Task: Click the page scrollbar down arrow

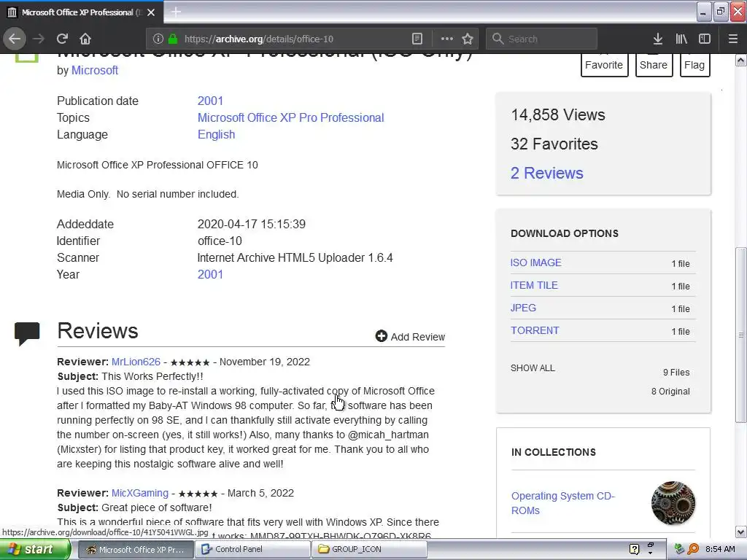Action: [741, 532]
